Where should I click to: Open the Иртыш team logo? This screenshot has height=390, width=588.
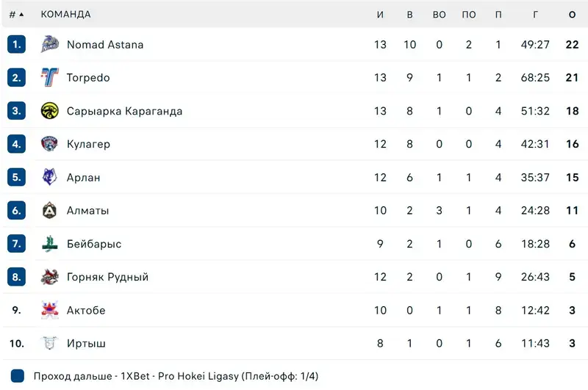tap(49, 343)
